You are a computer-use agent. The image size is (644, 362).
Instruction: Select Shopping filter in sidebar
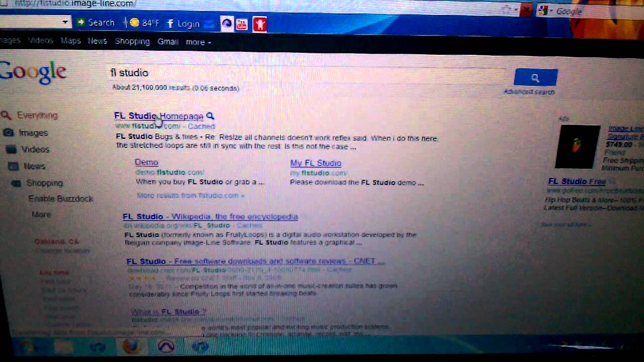[x=44, y=183]
